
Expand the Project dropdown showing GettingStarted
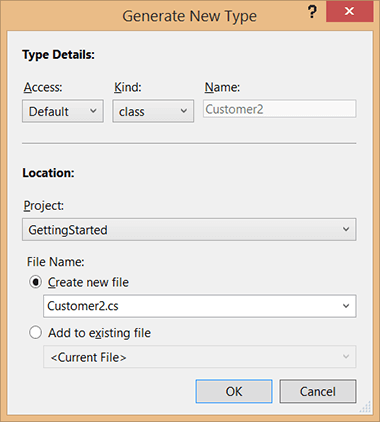[189, 230]
